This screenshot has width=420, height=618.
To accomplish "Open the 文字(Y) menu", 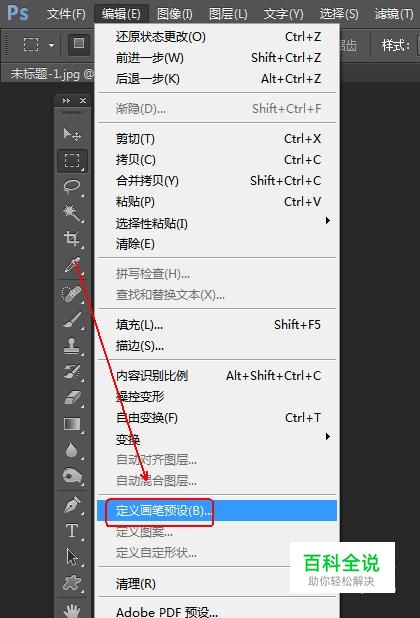I will point(283,14).
